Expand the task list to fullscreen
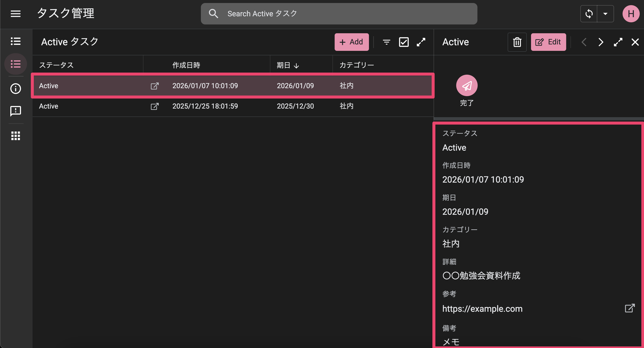The height and width of the screenshot is (348, 644). 421,42
